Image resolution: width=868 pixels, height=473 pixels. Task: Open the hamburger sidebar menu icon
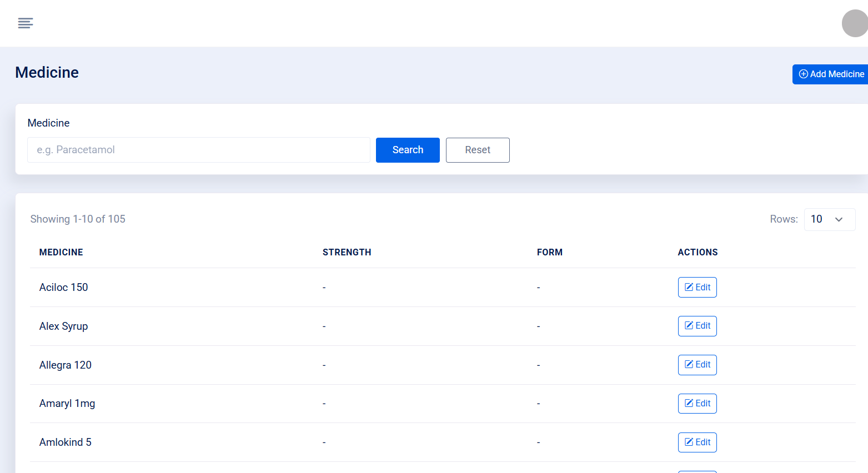tap(26, 23)
